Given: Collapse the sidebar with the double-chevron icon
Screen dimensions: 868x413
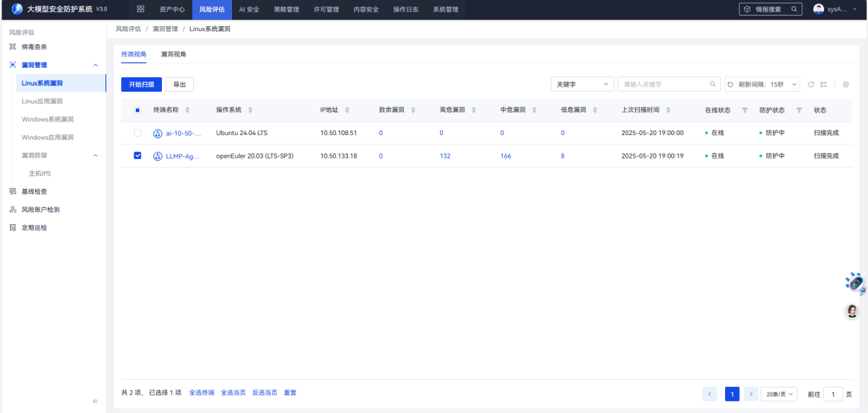Looking at the screenshot, I should [96, 401].
